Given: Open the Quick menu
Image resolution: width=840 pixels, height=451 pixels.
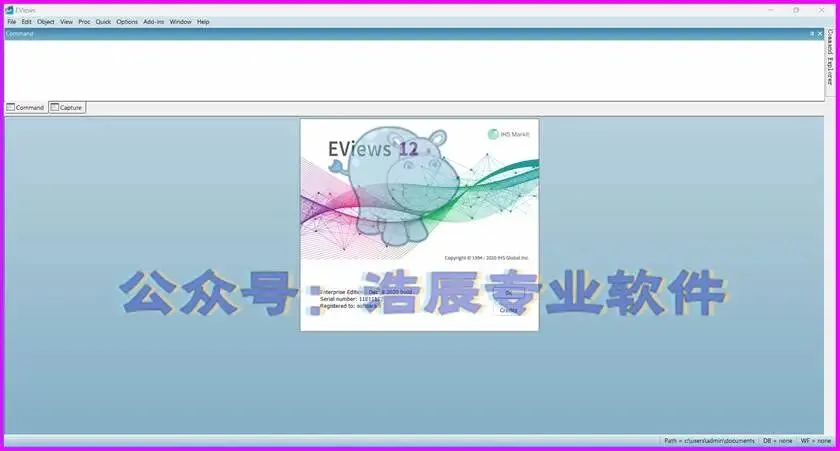Looking at the screenshot, I should (x=103, y=22).
